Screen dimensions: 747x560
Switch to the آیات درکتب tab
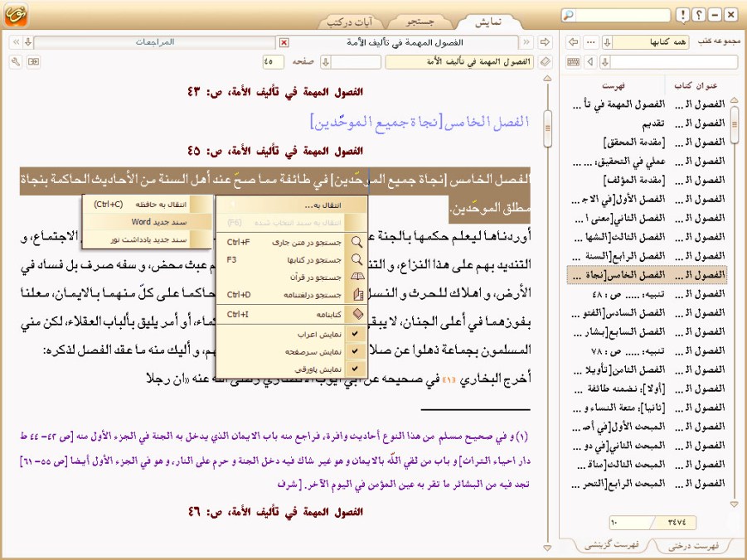pos(351,22)
